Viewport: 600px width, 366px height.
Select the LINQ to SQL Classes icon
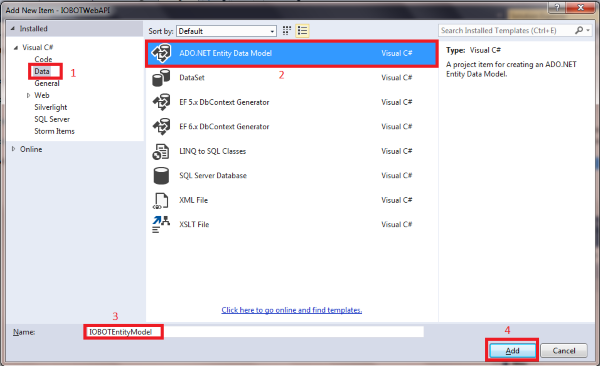coord(161,151)
